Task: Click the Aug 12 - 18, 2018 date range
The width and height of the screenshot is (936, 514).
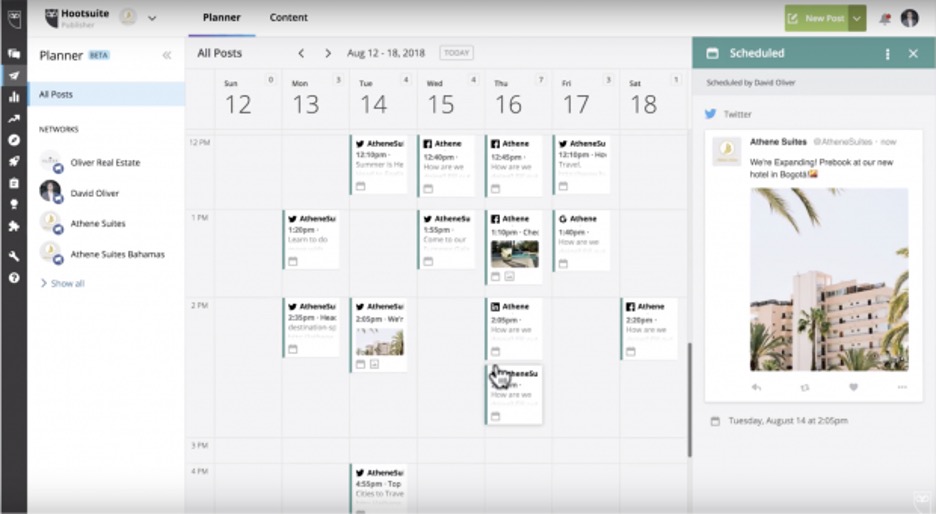Action: [386, 53]
